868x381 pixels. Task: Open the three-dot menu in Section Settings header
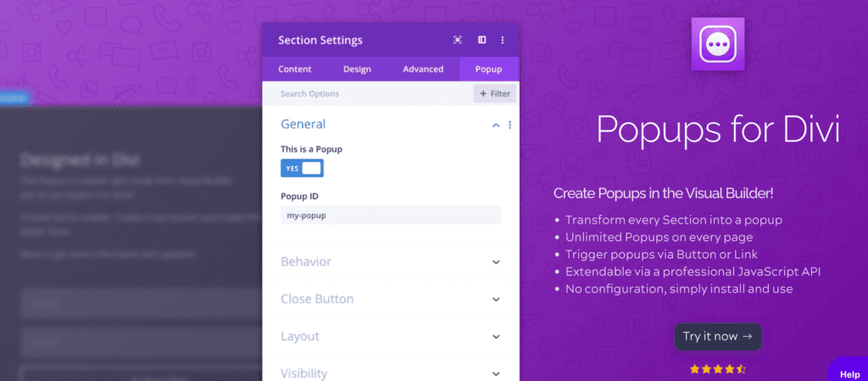[x=503, y=40]
